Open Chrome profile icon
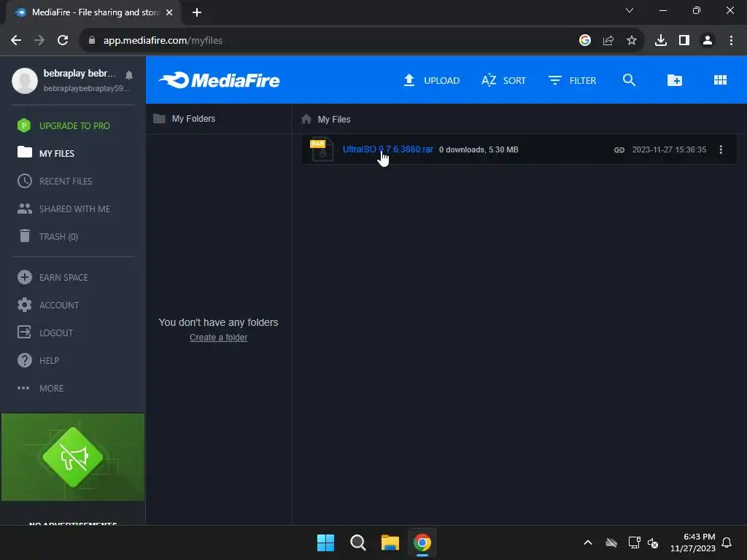 tap(707, 41)
